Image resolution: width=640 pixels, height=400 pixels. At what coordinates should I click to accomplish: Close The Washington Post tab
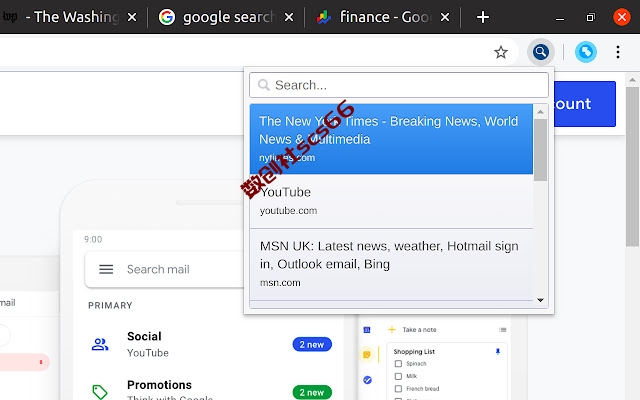[x=132, y=17]
